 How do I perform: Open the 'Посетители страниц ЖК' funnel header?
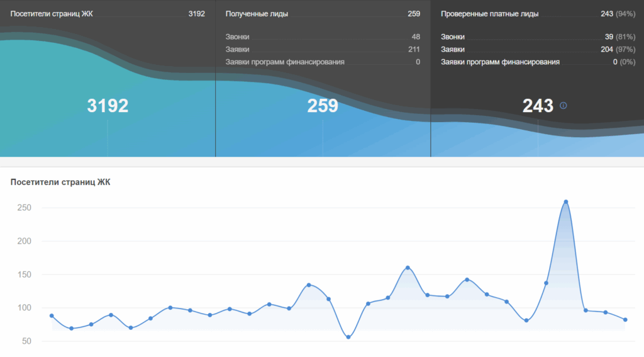[x=52, y=14]
